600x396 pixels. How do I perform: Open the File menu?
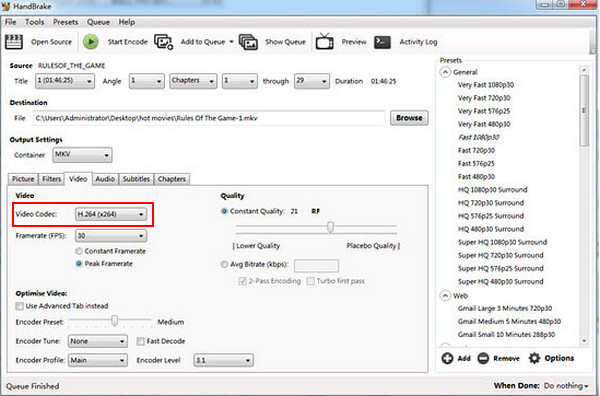click(x=11, y=22)
